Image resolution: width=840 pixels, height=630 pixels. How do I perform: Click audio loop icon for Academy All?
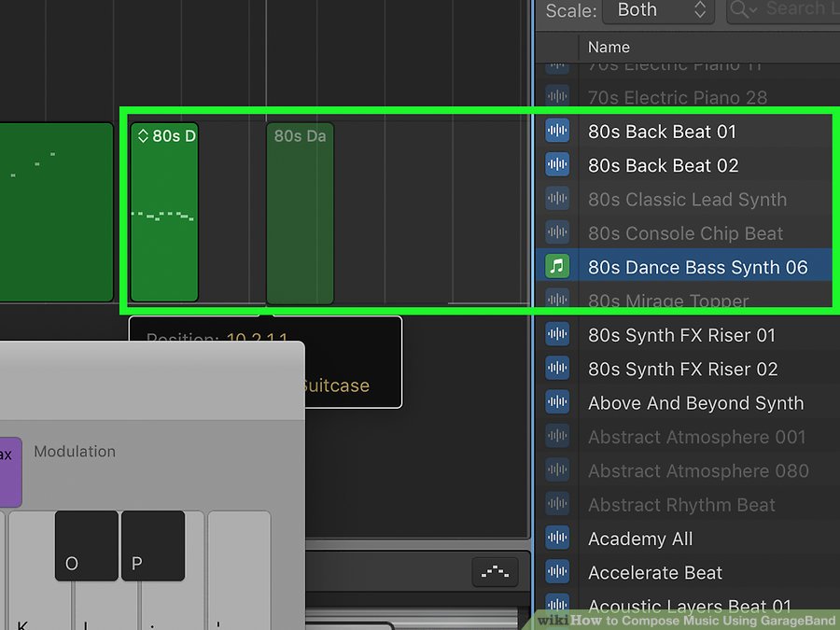point(557,538)
